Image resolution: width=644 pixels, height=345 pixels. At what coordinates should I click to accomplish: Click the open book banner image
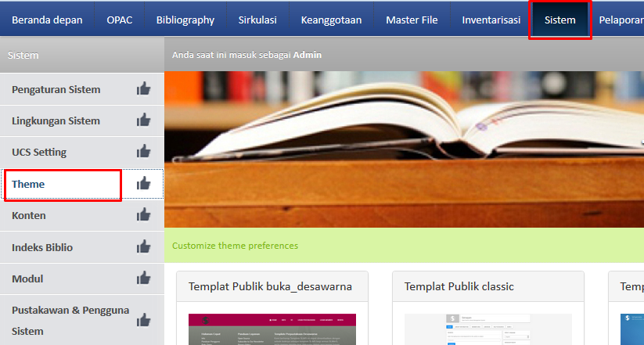click(x=404, y=149)
